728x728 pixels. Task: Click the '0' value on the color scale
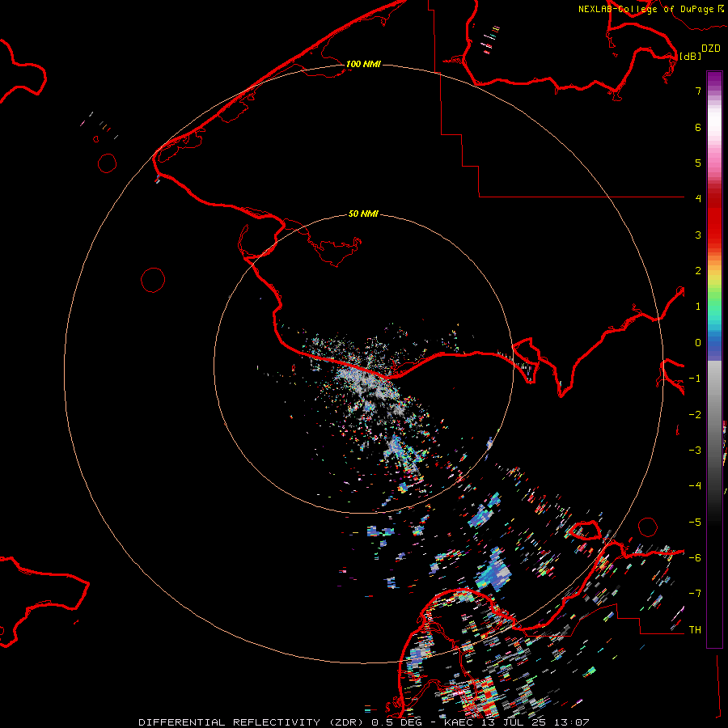698,343
